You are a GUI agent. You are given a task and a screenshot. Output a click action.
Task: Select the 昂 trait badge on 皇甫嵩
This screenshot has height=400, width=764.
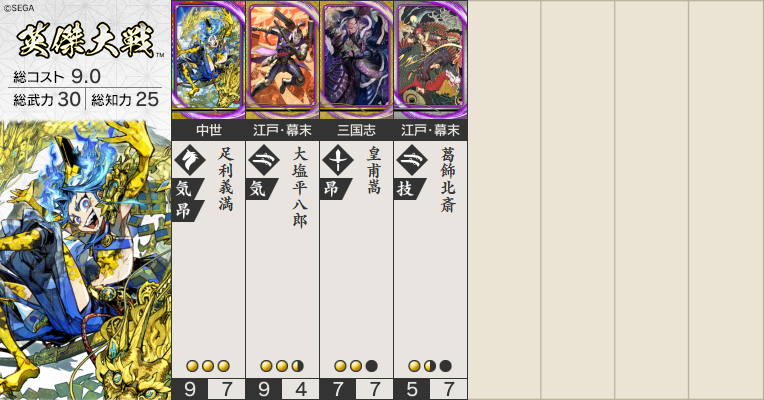coord(335,189)
